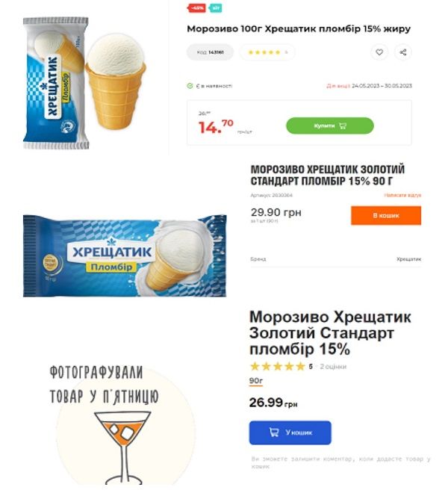Click the blue У кошик button
This screenshot has height=493, width=448.
290,432
